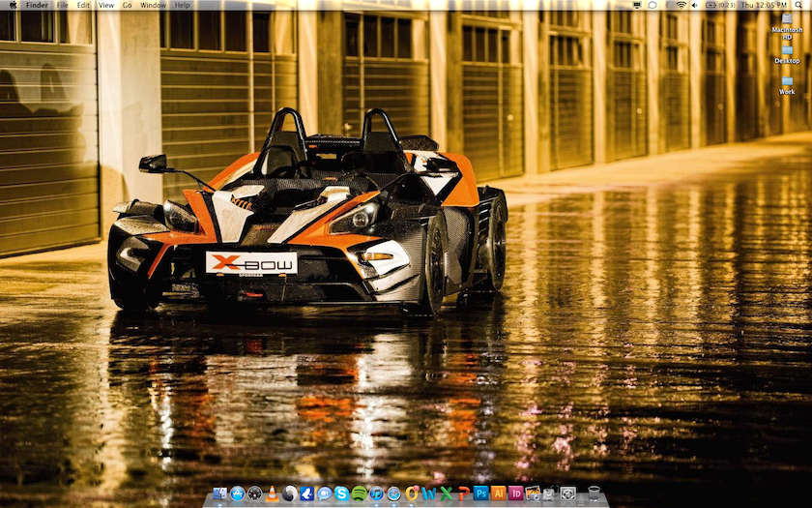
Task: Open the volume control in menu bar
Action: pyautogui.click(x=694, y=5)
